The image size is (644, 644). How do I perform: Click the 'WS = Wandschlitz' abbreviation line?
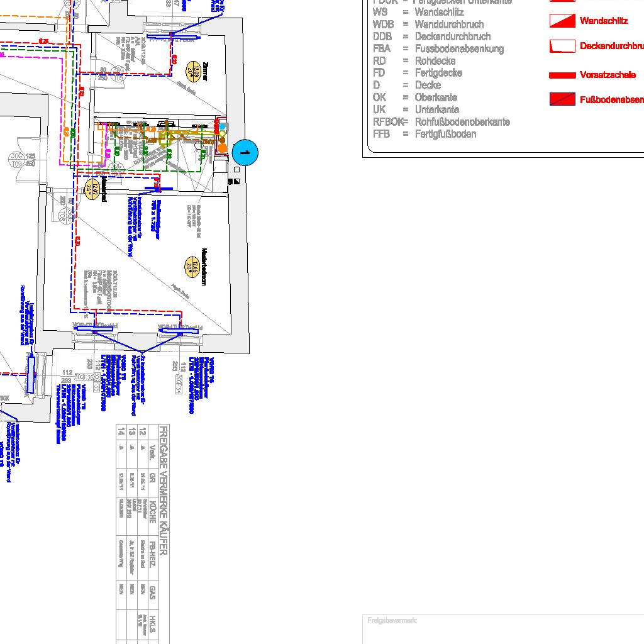point(418,13)
